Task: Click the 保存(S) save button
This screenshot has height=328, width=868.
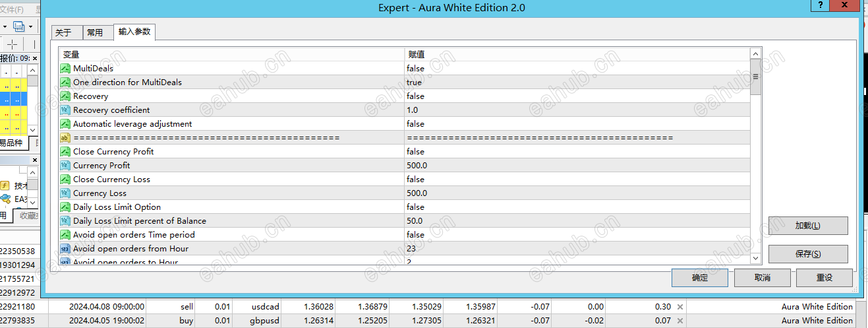Action: click(808, 254)
